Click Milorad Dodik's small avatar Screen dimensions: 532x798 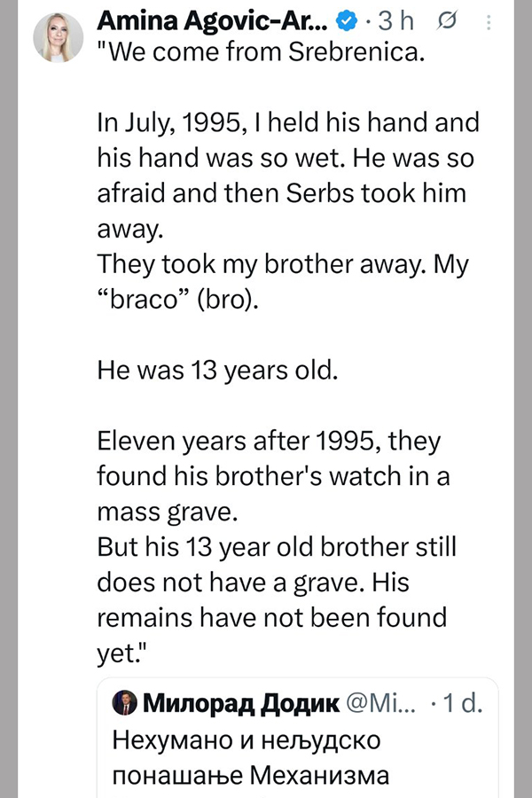pyautogui.click(x=124, y=705)
